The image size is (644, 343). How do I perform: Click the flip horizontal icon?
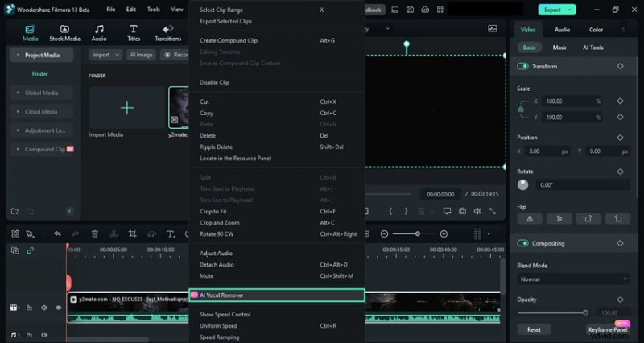[530, 219]
